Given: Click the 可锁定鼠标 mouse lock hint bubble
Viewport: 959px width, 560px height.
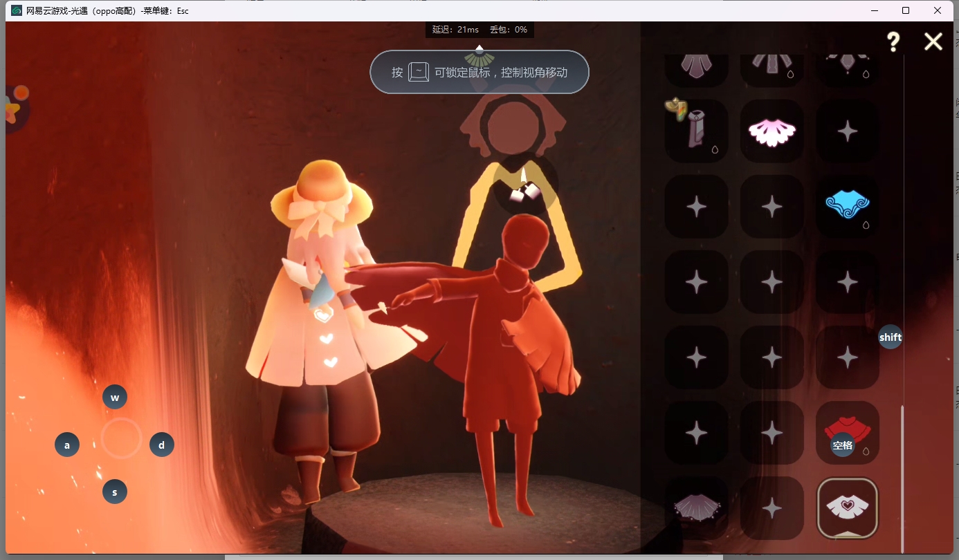Looking at the screenshot, I should click(479, 72).
